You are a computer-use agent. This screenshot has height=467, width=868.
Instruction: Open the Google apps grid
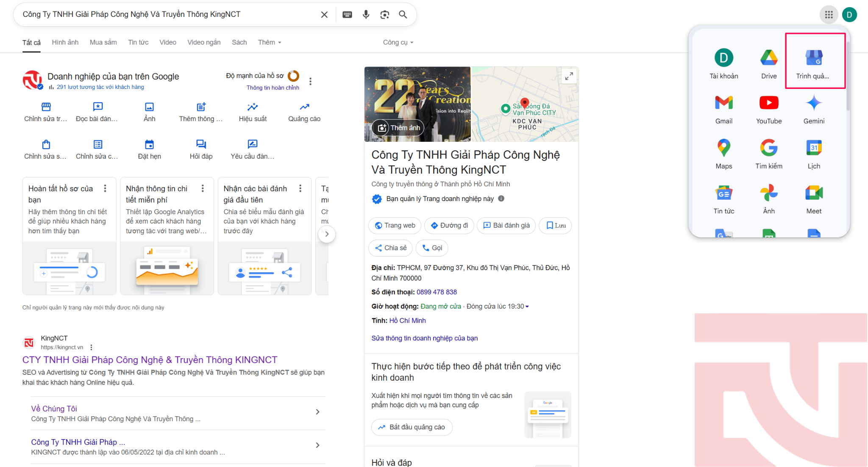coord(829,15)
